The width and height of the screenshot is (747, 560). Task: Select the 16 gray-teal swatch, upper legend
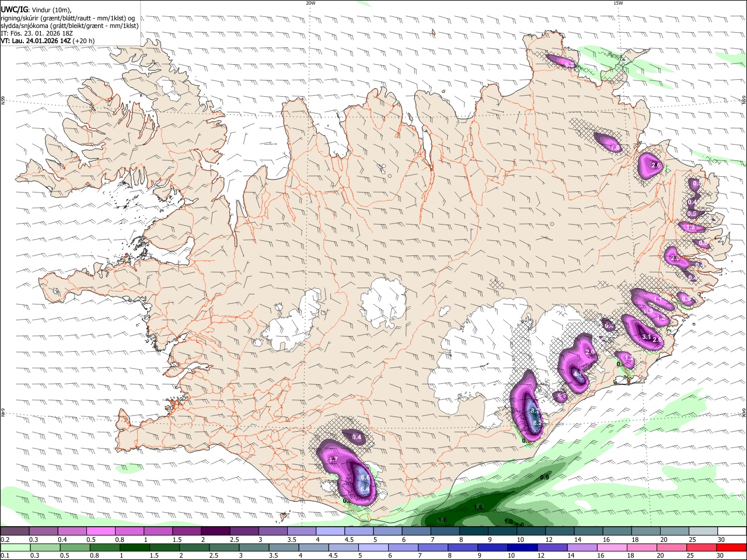[x=617, y=531]
